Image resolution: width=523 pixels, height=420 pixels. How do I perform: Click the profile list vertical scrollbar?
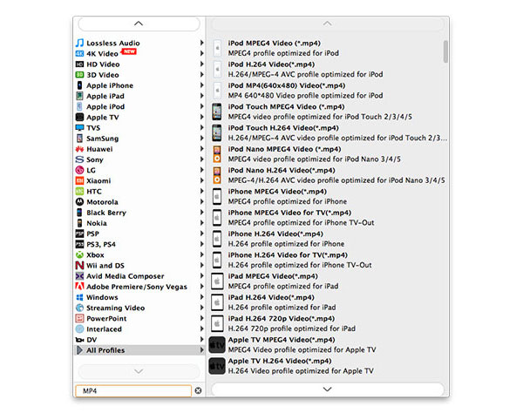click(445, 51)
